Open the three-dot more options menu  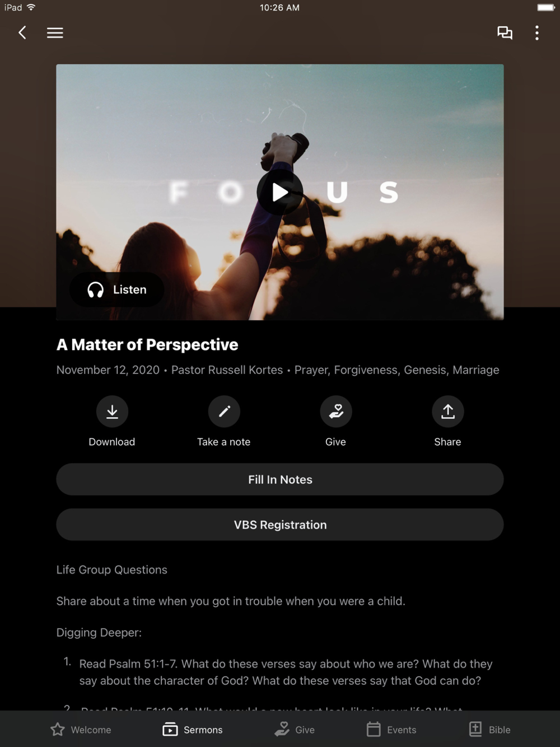pos(537,33)
